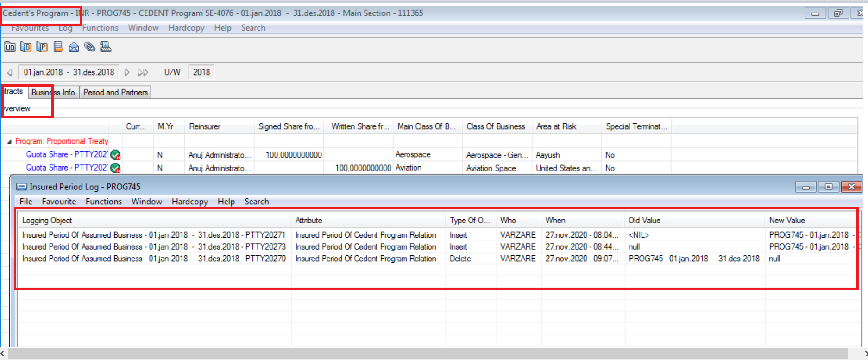Click the U/W year 2018 field
The image size is (868, 360).
pyautogui.click(x=201, y=72)
